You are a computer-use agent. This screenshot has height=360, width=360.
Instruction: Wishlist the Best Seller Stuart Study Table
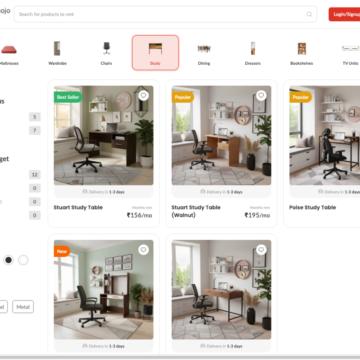click(x=143, y=96)
